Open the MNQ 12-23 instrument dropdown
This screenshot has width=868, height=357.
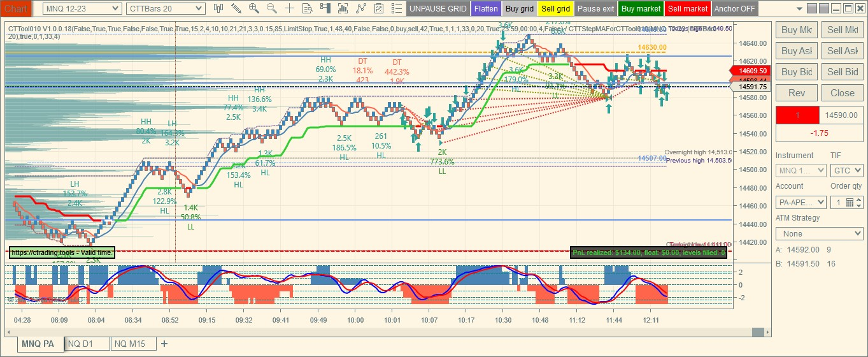82,8
